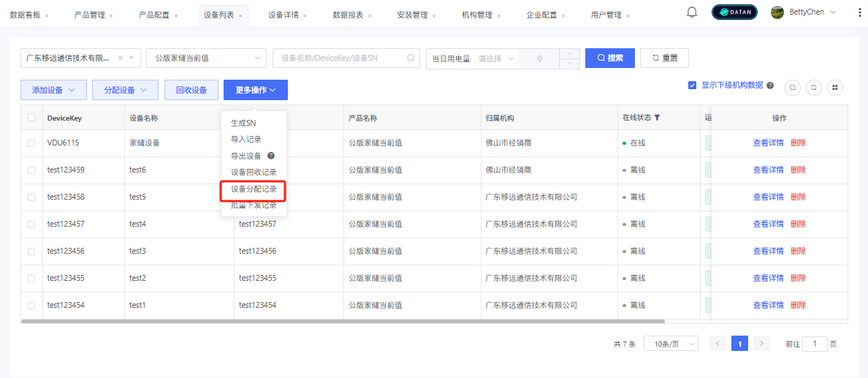Screen dimensions: 868x378
Task: Open the column settings grid icon
Action: [x=834, y=88]
